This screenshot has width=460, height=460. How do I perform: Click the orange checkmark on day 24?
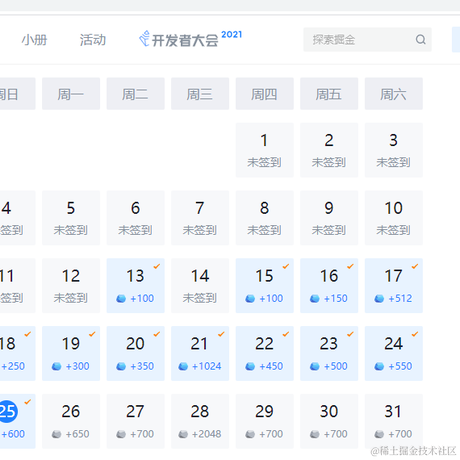tap(415, 334)
